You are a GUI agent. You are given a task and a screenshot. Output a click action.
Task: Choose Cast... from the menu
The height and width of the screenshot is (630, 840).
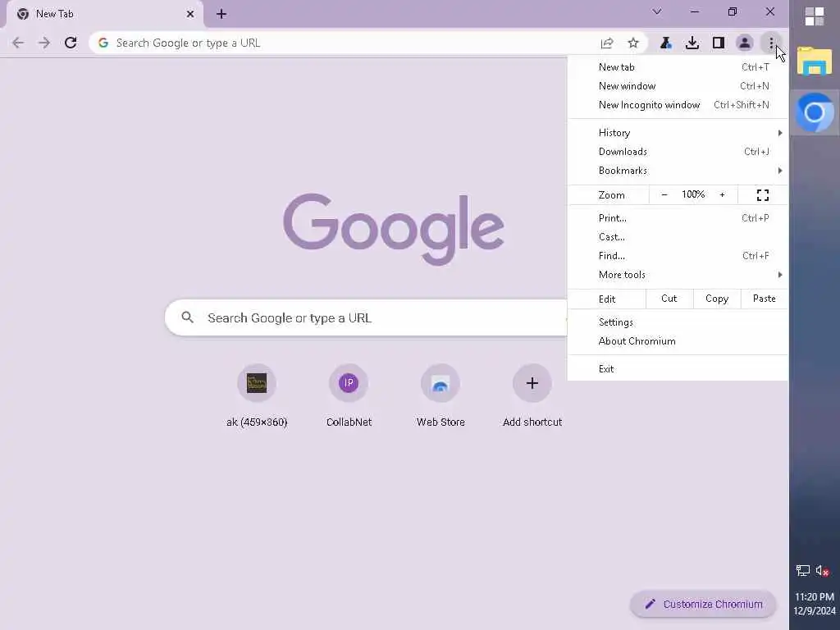tap(678, 237)
